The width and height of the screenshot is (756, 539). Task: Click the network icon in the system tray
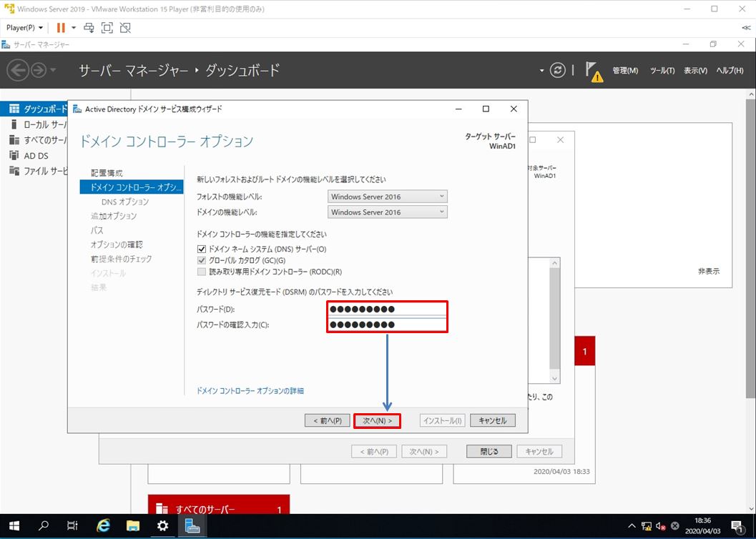point(647,526)
